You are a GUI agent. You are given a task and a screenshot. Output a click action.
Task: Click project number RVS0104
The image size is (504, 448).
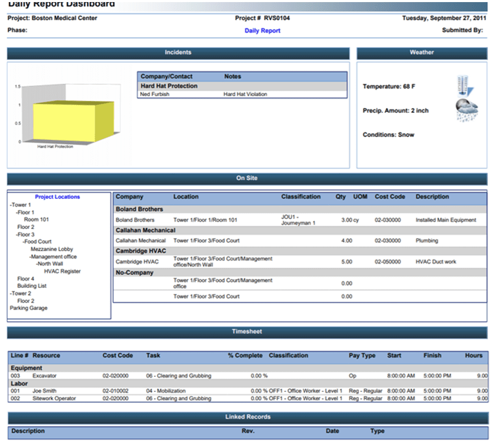[x=277, y=18]
